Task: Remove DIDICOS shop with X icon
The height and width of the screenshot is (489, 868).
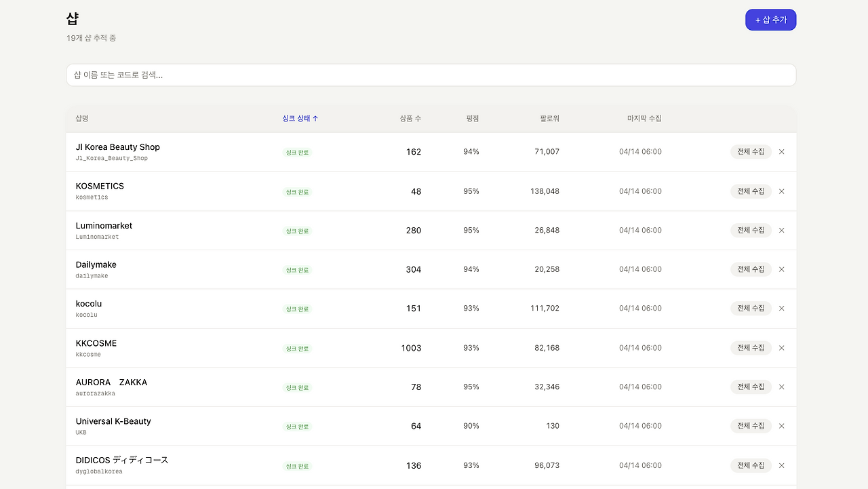Action: (x=781, y=465)
